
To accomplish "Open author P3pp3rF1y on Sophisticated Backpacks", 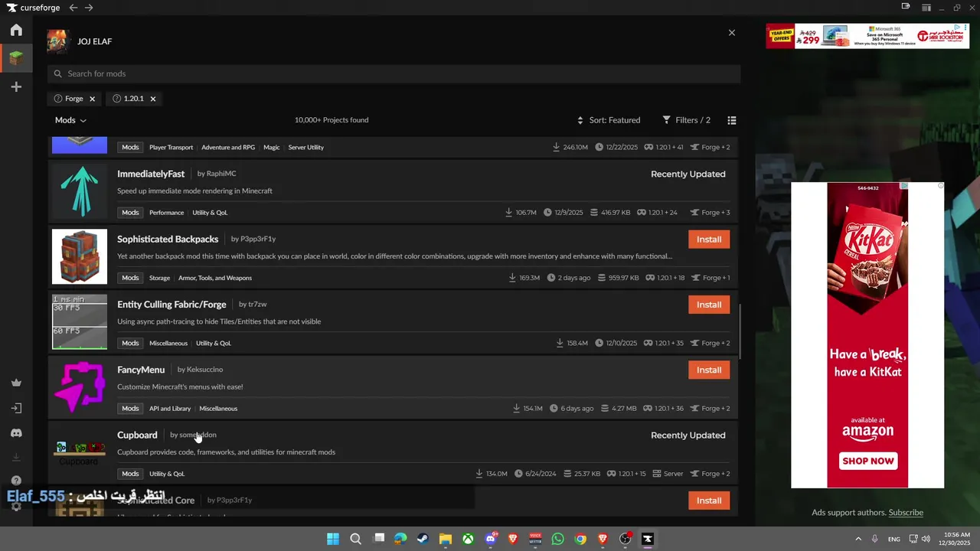I will (x=258, y=239).
